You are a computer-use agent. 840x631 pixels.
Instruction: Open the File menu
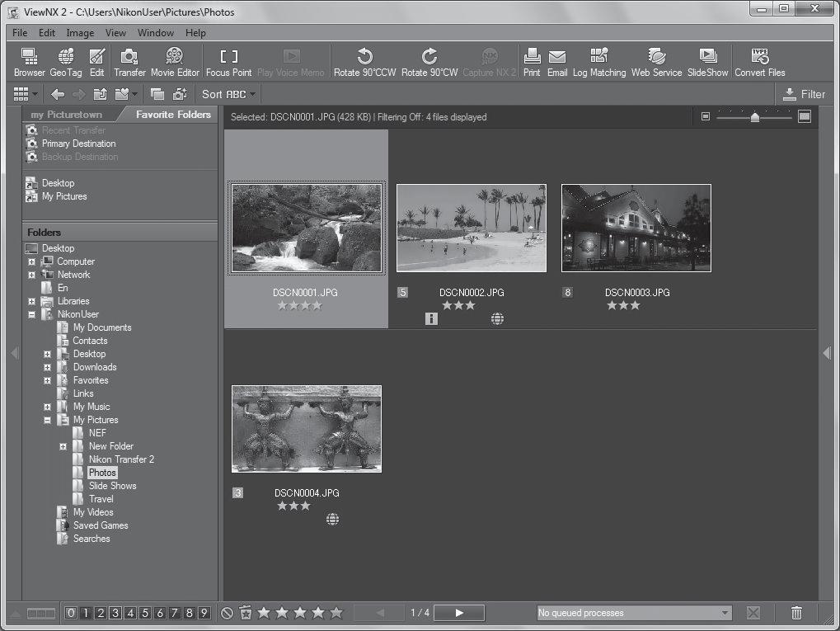tap(20, 33)
